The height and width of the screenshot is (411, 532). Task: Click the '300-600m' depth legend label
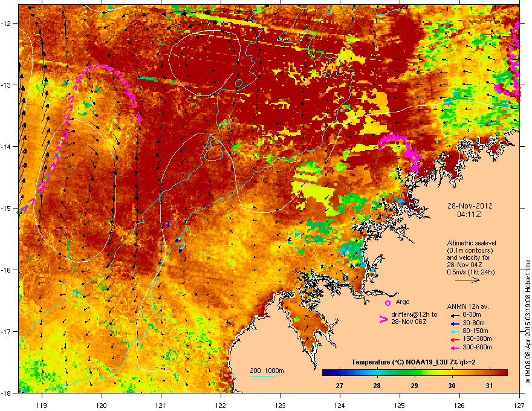click(x=477, y=348)
